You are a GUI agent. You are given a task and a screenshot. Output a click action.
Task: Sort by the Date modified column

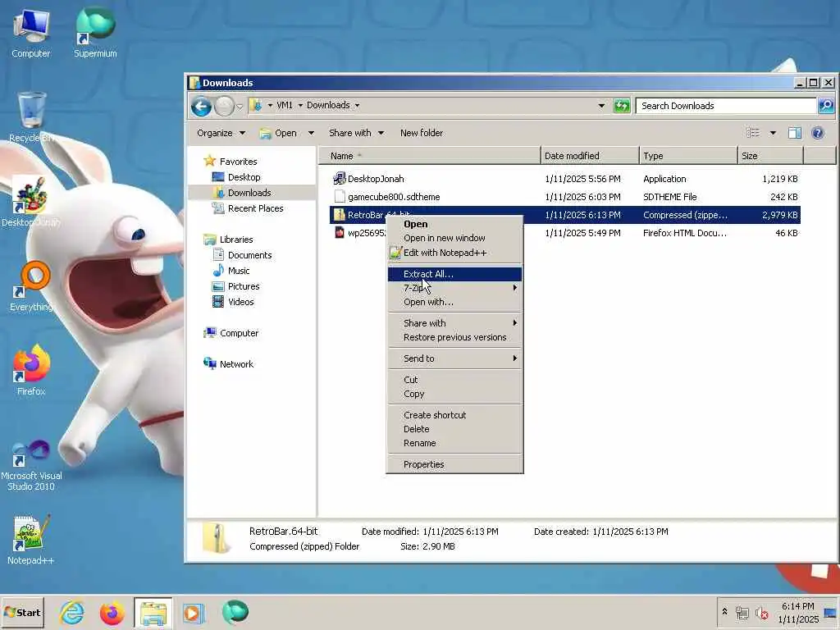pos(590,156)
